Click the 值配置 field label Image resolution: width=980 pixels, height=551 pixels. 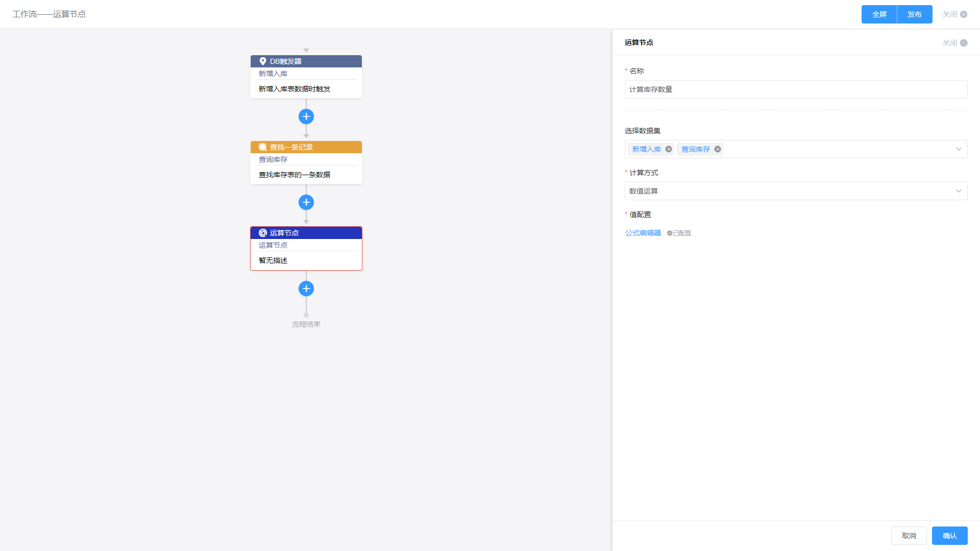click(640, 214)
